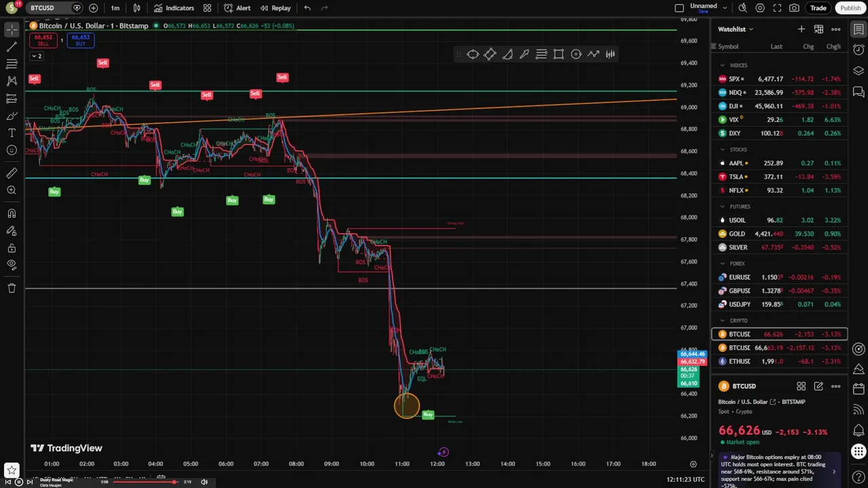868x488 pixels.
Task: Open the emoji and icons tool
Action: [x=12, y=150]
